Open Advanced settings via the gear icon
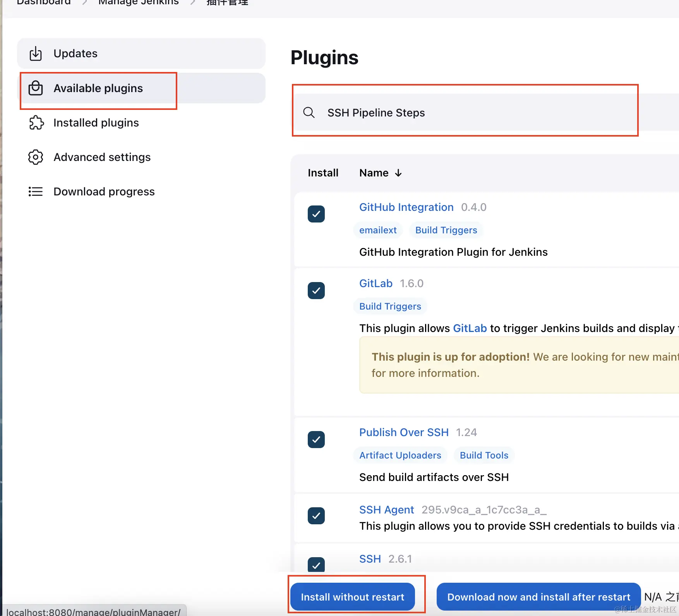Image resolution: width=679 pixels, height=616 pixels. pyautogui.click(x=36, y=157)
